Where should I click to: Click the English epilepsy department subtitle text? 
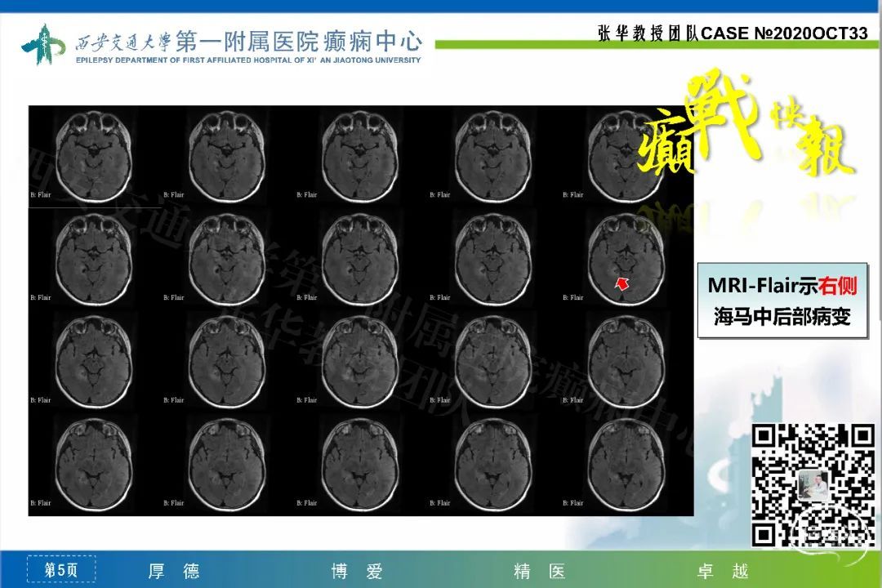point(248,60)
